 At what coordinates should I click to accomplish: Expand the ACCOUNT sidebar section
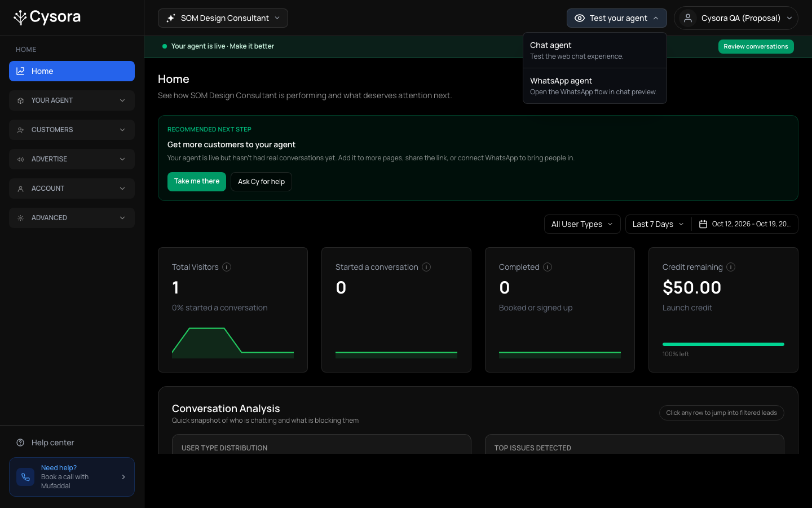tap(72, 189)
